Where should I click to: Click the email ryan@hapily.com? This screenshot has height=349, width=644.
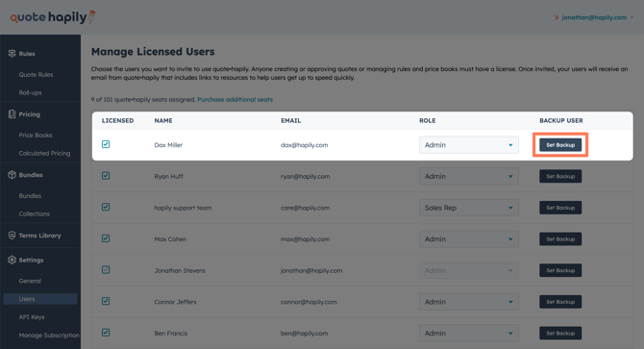(x=305, y=176)
